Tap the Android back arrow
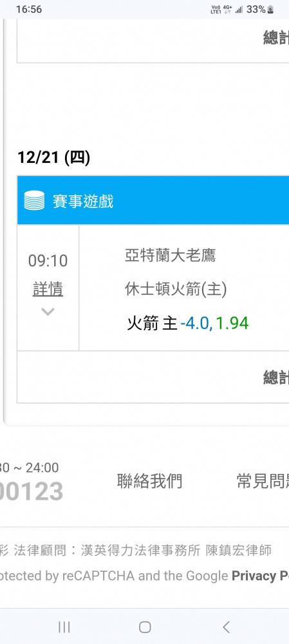 [x=226, y=627]
